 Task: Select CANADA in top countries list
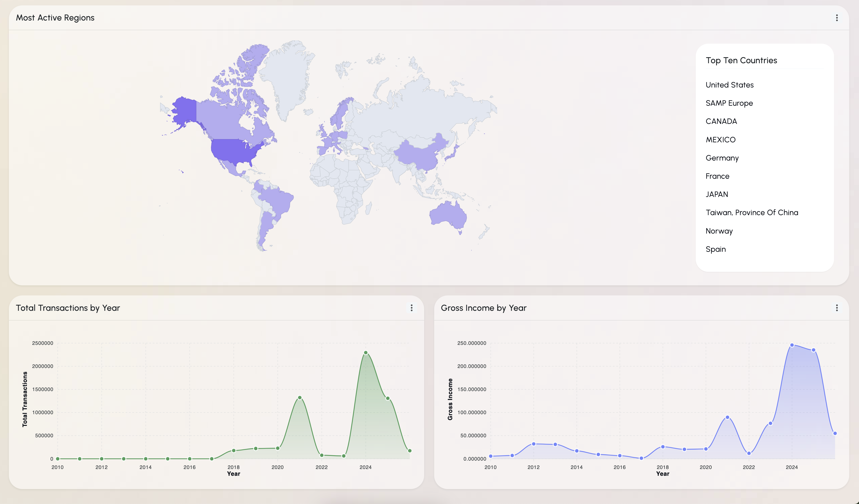tap(721, 121)
